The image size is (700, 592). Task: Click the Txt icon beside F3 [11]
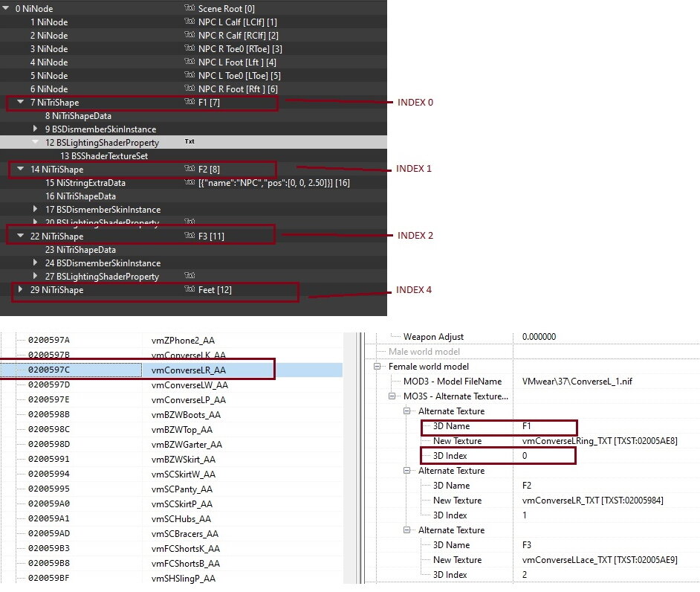pos(189,236)
